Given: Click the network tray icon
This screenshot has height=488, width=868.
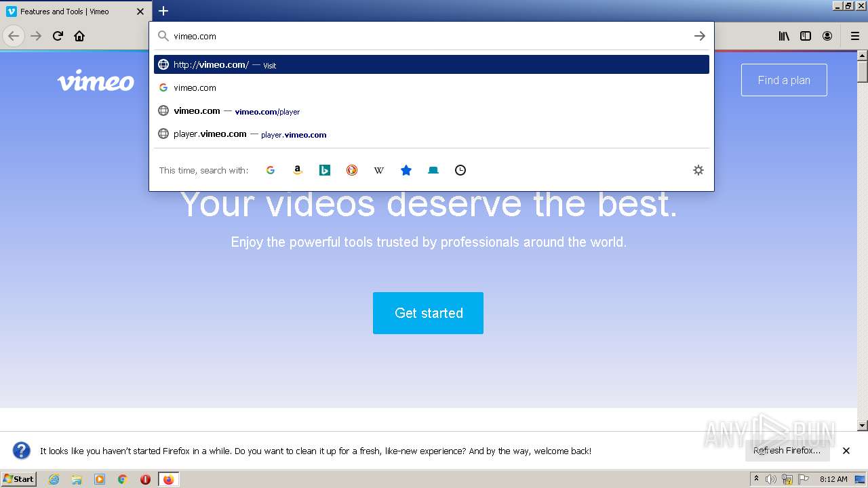Looking at the screenshot, I should pos(787,479).
